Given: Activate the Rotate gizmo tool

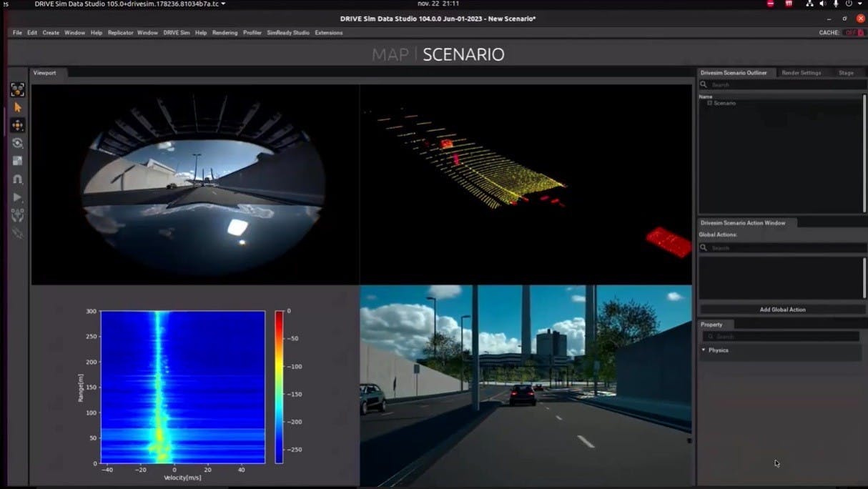Looking at the screenshot, I should pyautogui.click(x=18, y=143).
